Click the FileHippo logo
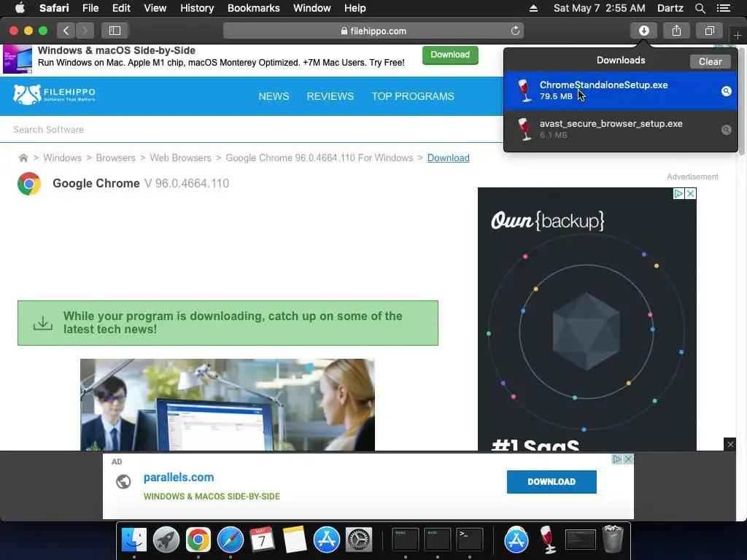The width and height of the screenshot is (747, 560). (x=54, y=95)
